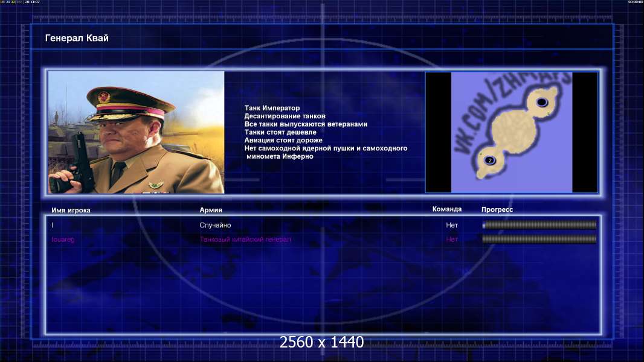This screenshot has height=362, width=644.
Task: Click start position marker 2 on minimap
Action: 489,160
